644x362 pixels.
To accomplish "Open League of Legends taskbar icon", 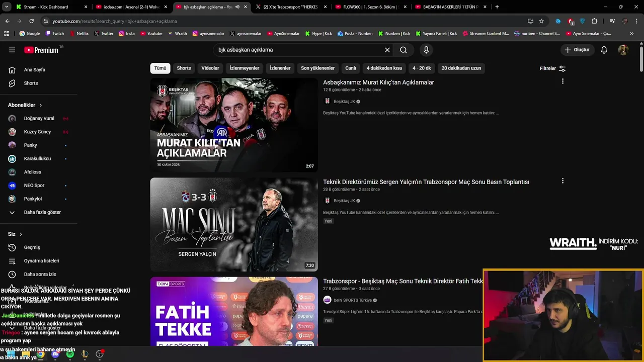I will pyautogui.click(x=85, y=354).
